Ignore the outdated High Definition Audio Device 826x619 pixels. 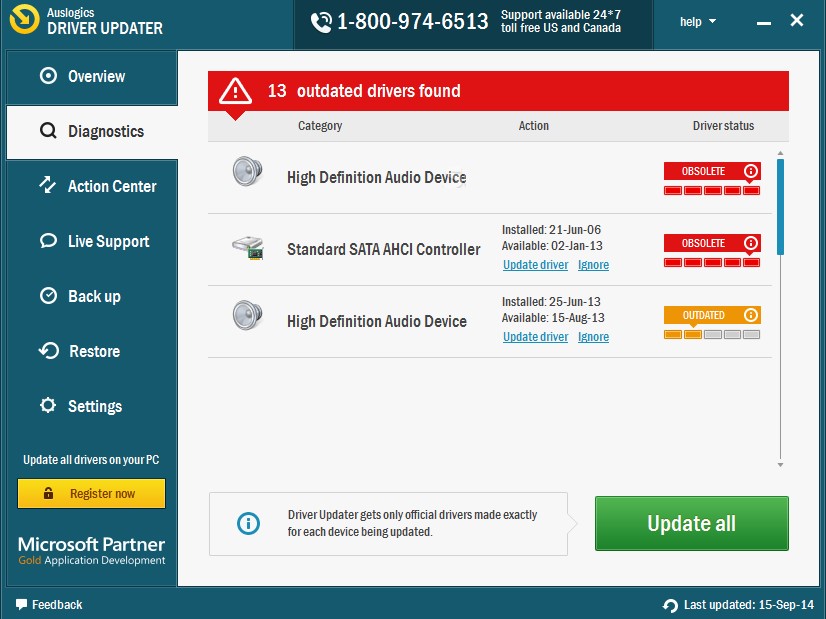tap(593, 337)
